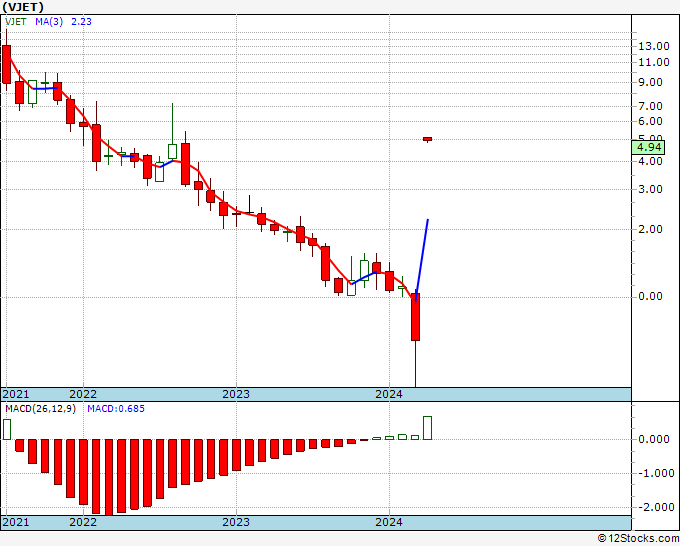Screen dimensions: 680x546
Task: Click the MACD(26,12,9) indicator label
Action: pos(40,409)
